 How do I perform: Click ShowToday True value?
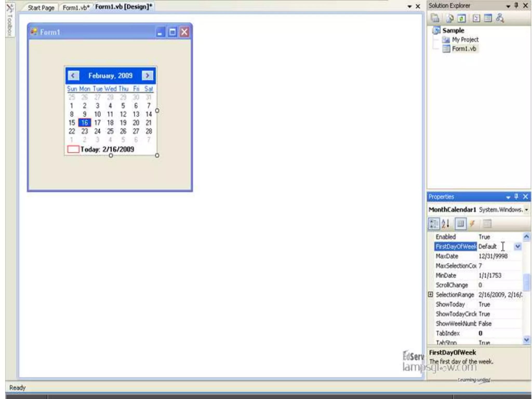pos(484,304)
